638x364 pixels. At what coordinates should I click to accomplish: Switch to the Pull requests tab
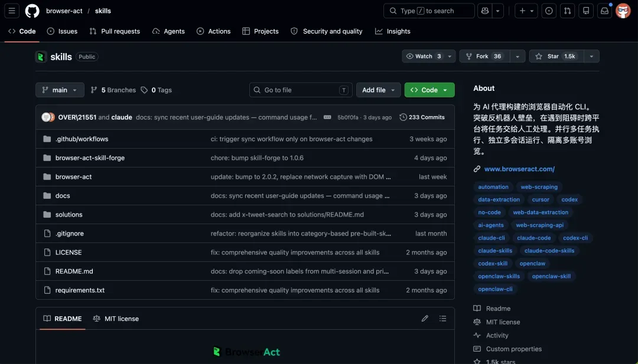pos(115,31)
